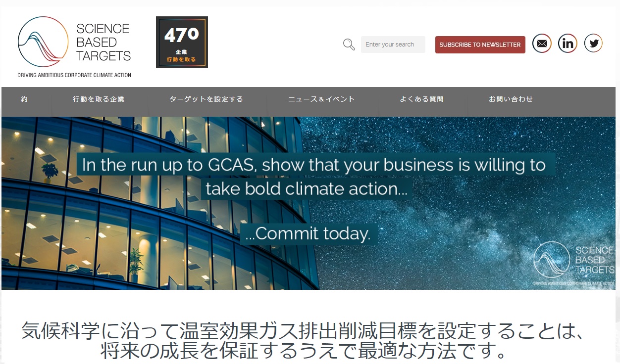This screenshot has width=620, height=364.
Task: Open the 行動を取る企業 menu
Action: point(99,99)
